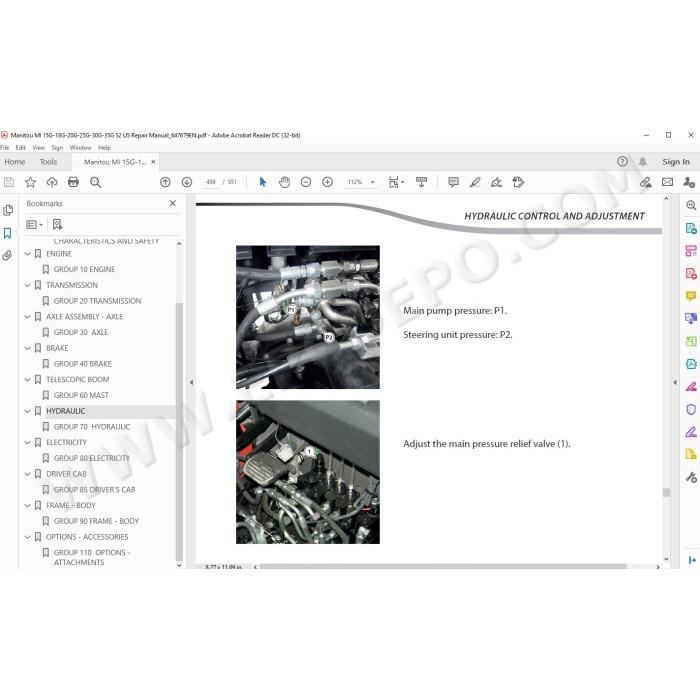Open the zoom percentage dropdown
The image size is (700, 700).
(x=372, y=182)
